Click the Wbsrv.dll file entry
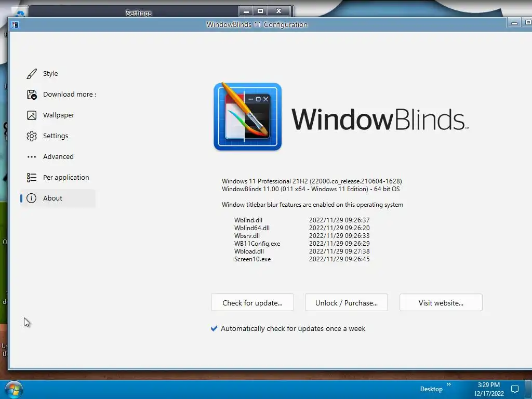Screen dimensions: 532x399 [x=247, y=236]
